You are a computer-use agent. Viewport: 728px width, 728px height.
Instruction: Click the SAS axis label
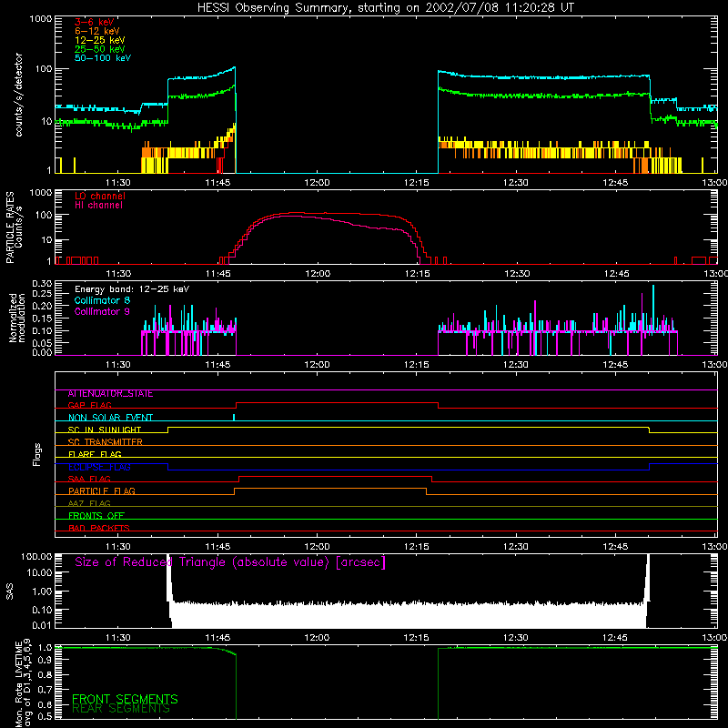point(10,591)
